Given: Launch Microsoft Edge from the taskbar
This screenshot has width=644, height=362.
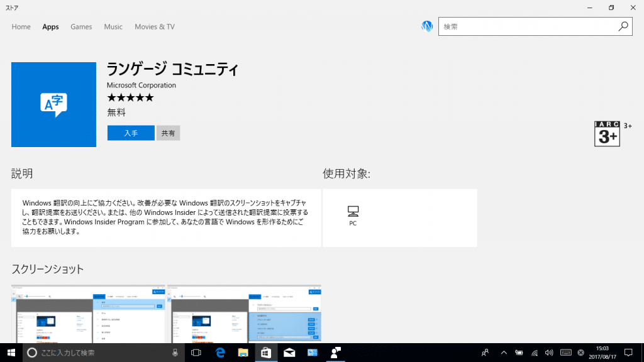Looking at the screenshot, I should click(x=220, y=353).
